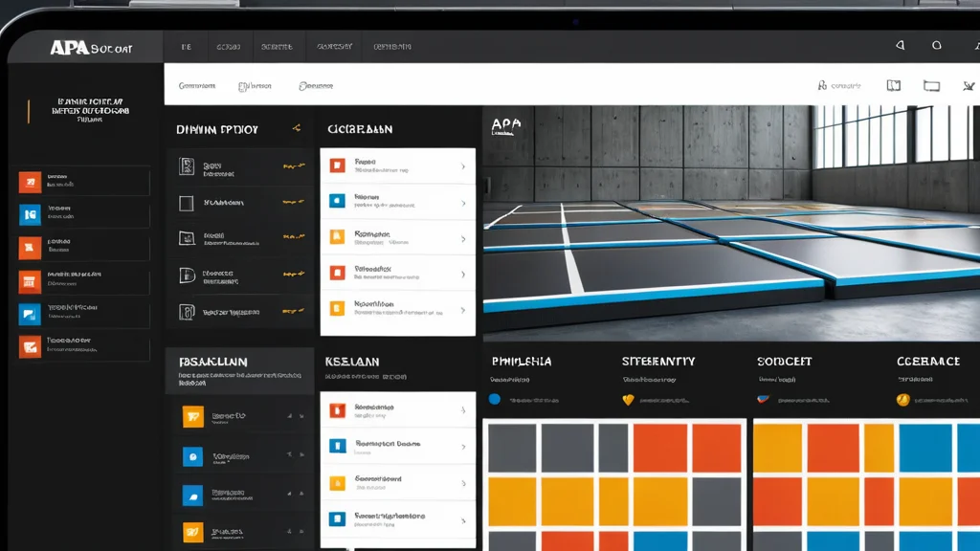The image size is (980, 551).
Task: Click the red and blue flag icon under the third bottom heading
Action: coord(763,399)
